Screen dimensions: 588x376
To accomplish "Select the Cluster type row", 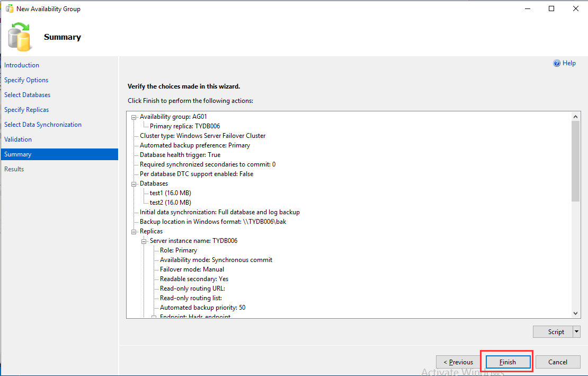I will pyautogui.click(x=202, y=135).
